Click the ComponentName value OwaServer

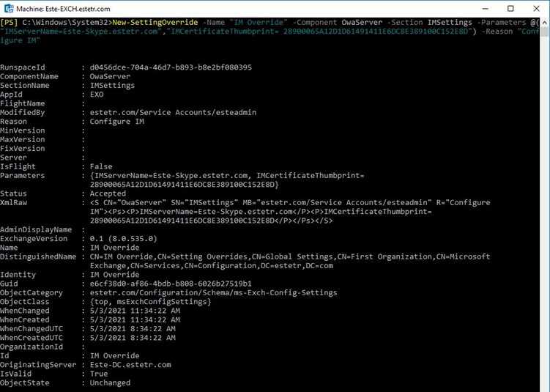pos(110,76)
